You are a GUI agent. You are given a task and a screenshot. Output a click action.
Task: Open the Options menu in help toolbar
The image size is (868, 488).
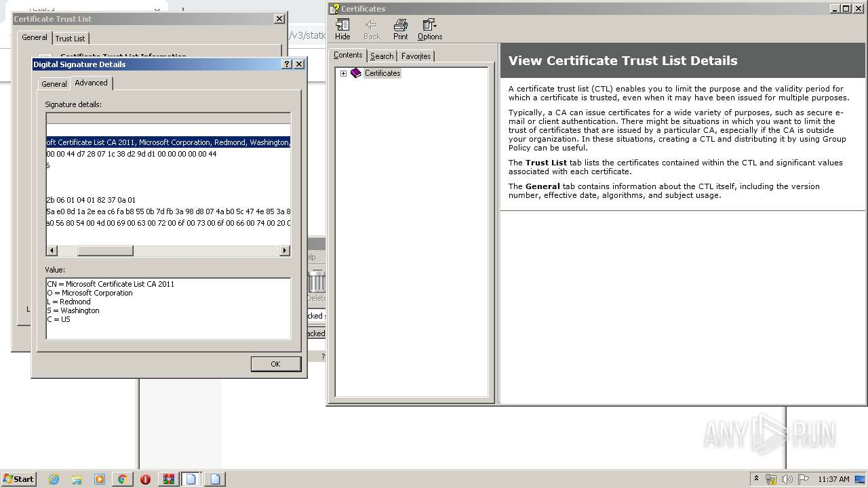coord(429,29)
